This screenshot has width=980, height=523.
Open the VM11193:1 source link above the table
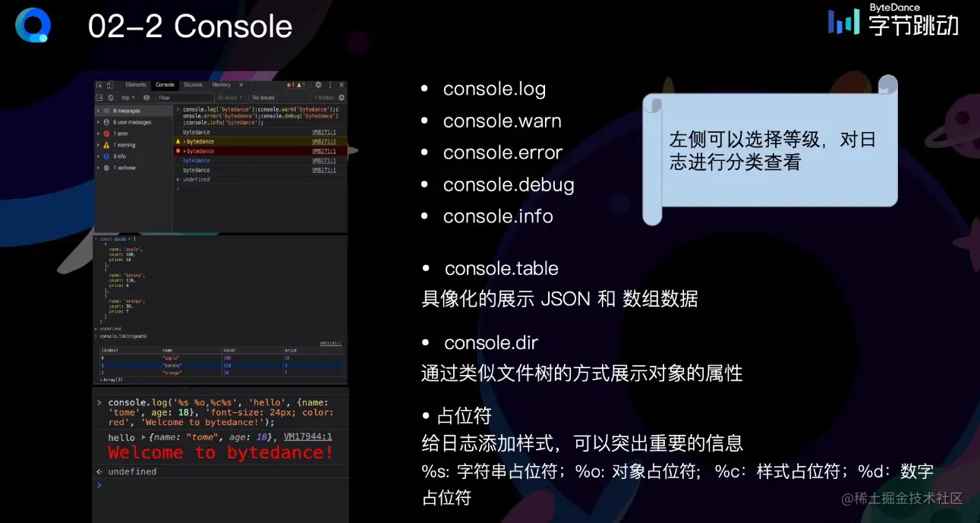click(330, 344)
